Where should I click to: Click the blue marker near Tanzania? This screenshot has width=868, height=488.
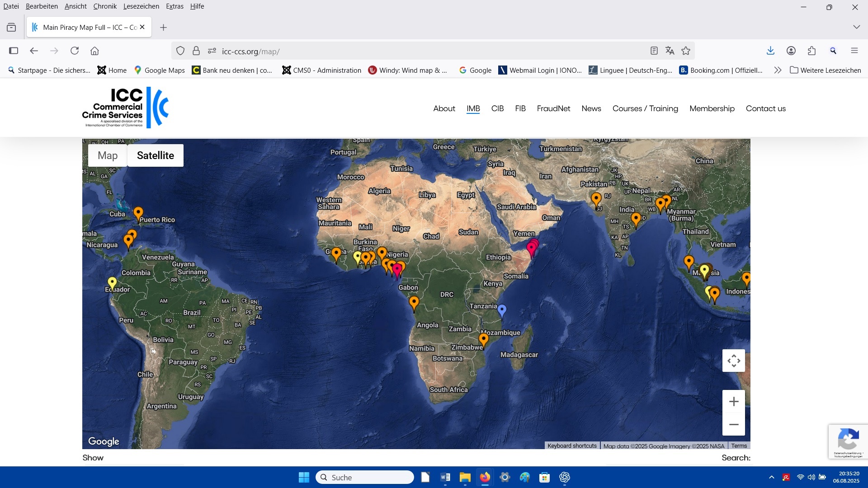click(501, 310)
